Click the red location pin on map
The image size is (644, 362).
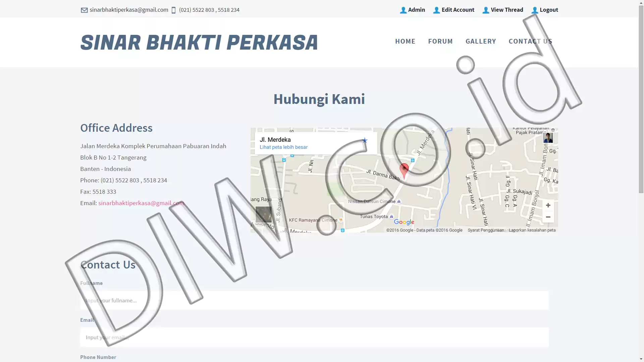[404, 171]
